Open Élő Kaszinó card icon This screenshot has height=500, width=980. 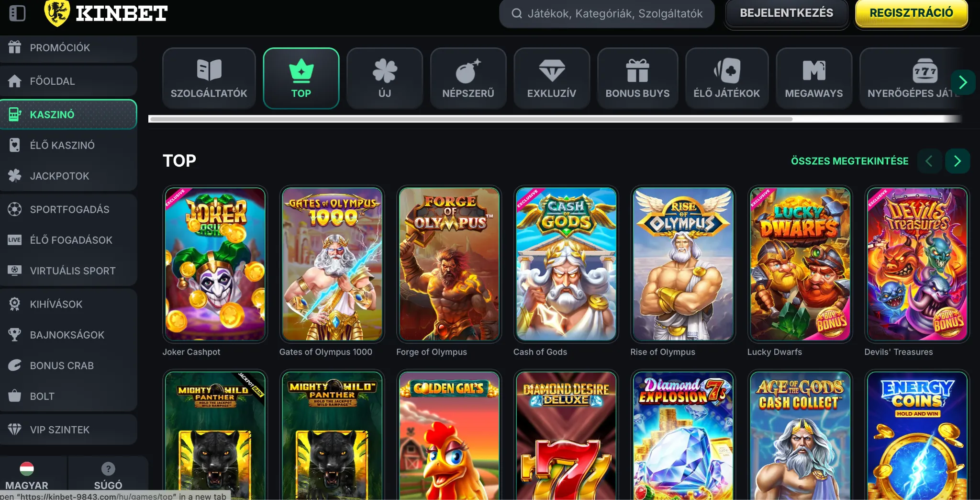coord(14,145)
